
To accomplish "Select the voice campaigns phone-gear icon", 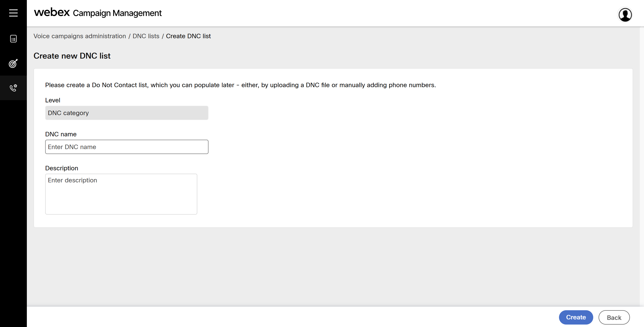I will pyautogui.click(x=13, y=88).
